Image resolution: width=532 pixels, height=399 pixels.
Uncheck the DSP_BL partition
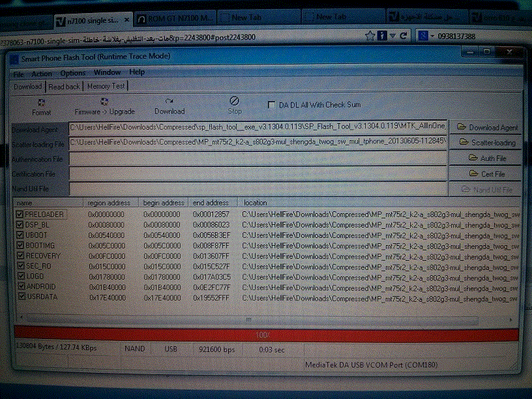20,225
